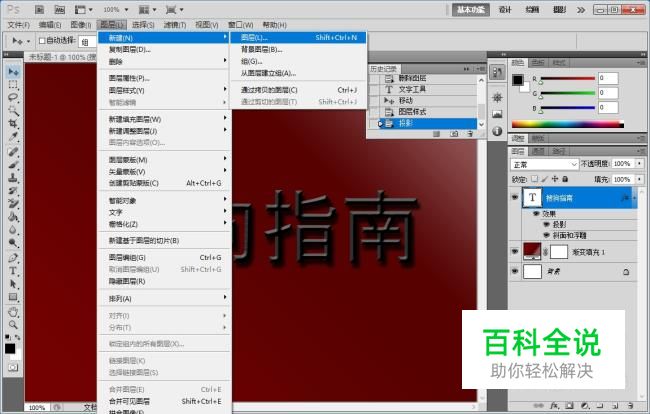650x414 pixels.
Task: Enable the Auto-Select (自动选择) checkbox
Action: (x=42, y=41)
